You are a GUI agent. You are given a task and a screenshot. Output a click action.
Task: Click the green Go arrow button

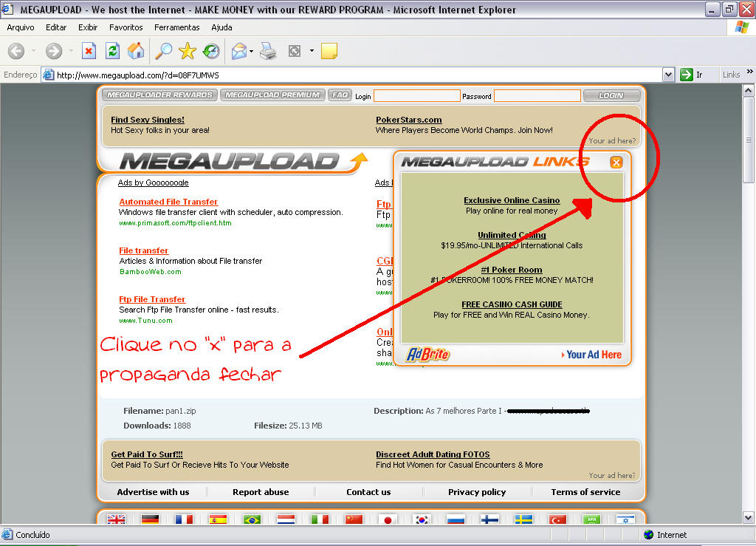686,75
